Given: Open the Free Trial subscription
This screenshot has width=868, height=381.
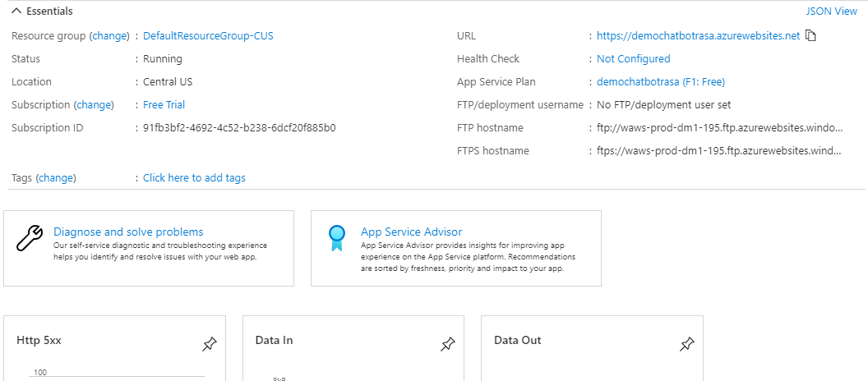Looking at the screenshot, I should click(x=164, y=105).
